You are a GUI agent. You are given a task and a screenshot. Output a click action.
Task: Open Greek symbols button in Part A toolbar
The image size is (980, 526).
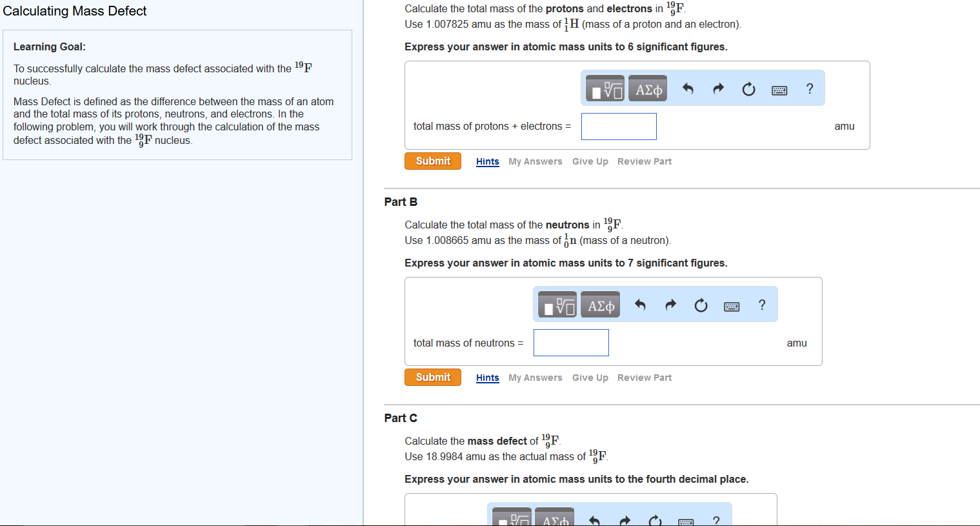[x=648, y=88]
